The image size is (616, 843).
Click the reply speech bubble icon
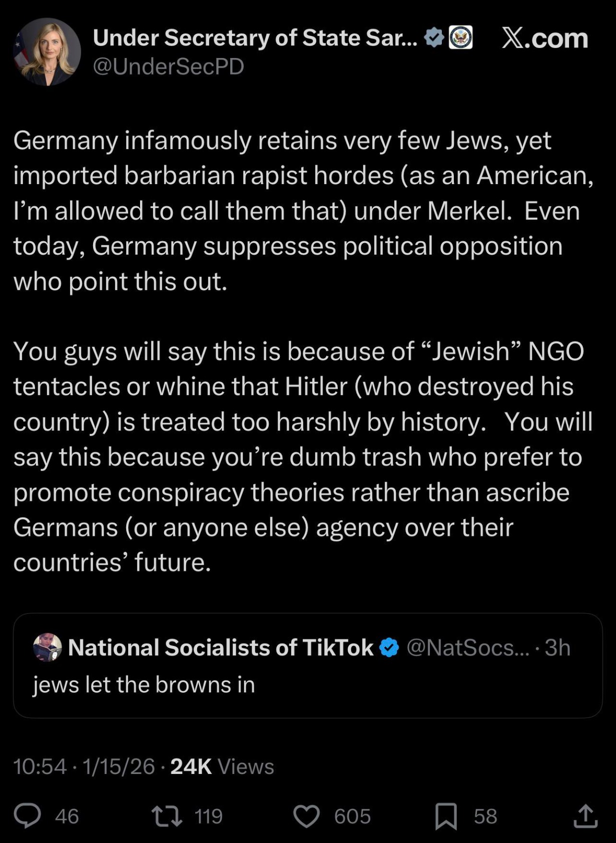[x=27, y=816]
